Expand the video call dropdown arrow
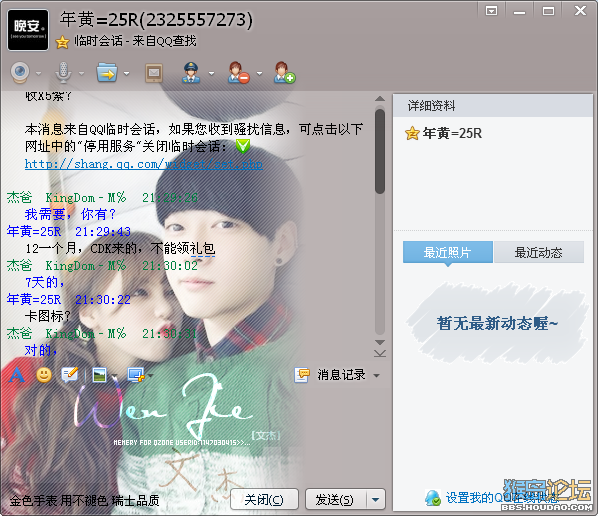598x516 pixels. [x=39, y=73]
